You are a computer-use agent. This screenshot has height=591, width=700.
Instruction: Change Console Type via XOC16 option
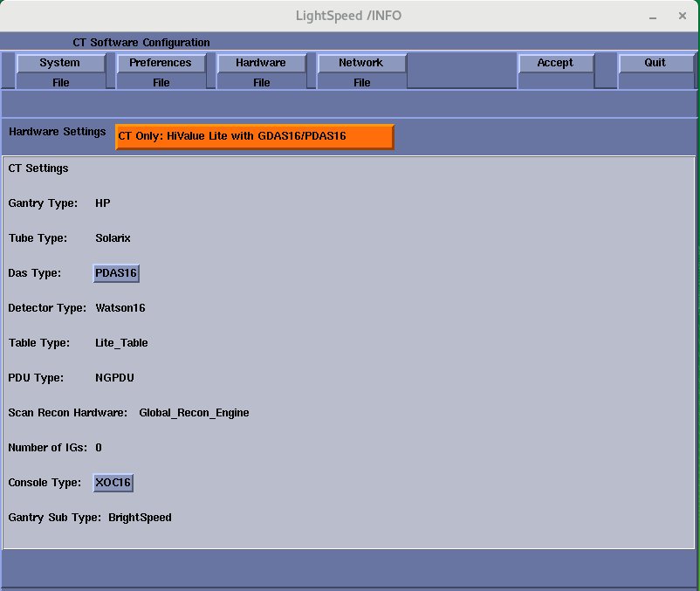(113, 483)
